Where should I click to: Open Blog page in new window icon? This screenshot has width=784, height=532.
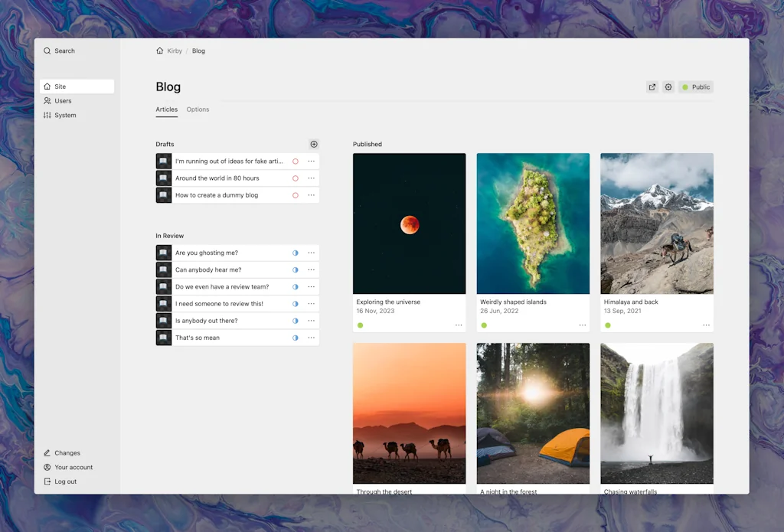[652, 87]
